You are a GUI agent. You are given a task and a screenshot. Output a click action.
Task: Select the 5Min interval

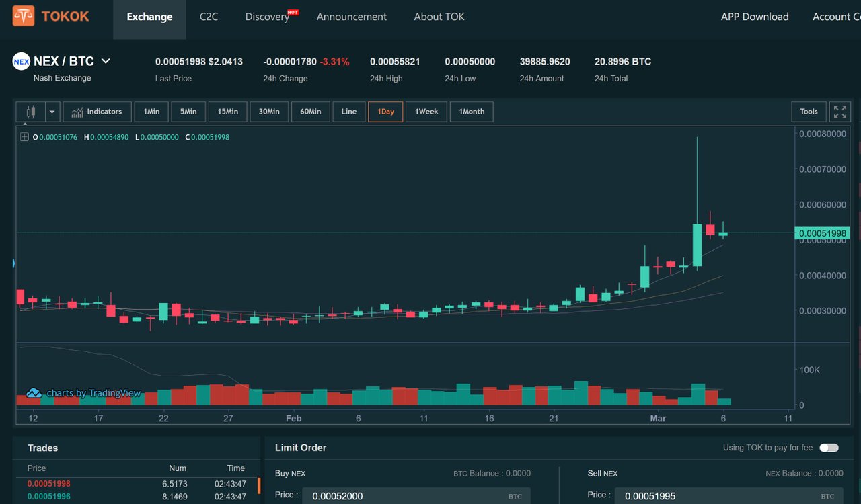(x=188, y=112)
